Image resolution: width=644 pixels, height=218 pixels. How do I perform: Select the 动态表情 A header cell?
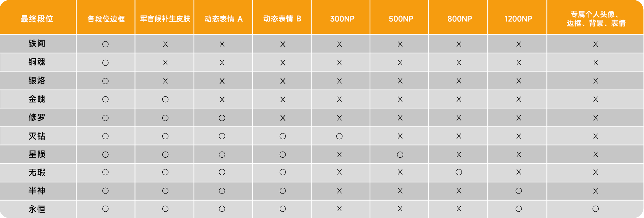point(223,19)
